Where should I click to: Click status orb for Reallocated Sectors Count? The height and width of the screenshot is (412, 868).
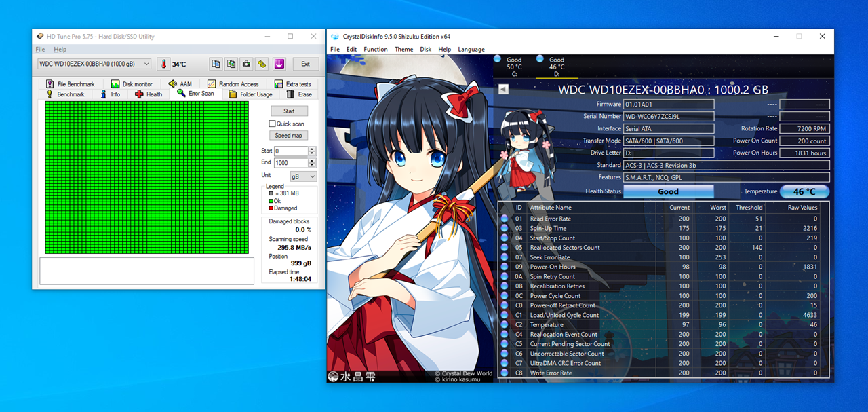pyautogui.click(x=505, y=247)
